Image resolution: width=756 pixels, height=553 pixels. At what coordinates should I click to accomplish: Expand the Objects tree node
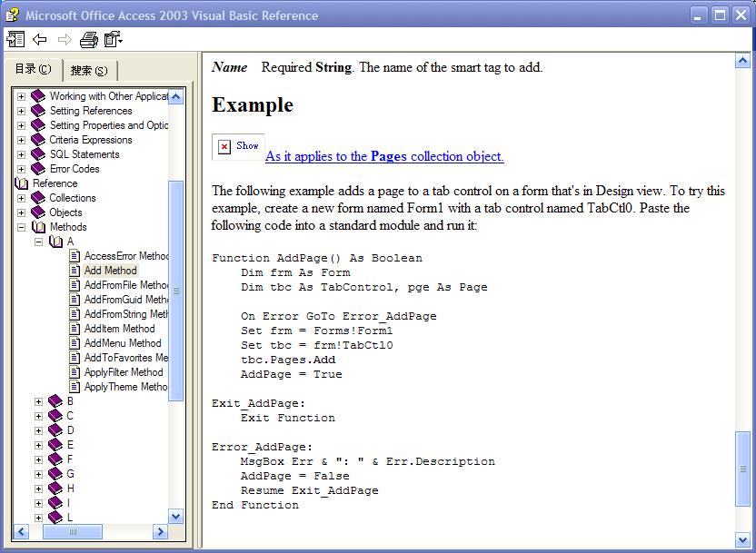pos(21,212)
